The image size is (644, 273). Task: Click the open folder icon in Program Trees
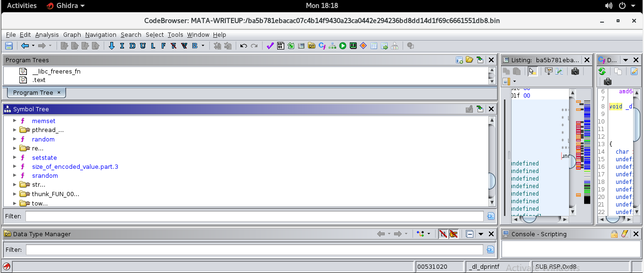pyautogui.click(x=469, y=60)
